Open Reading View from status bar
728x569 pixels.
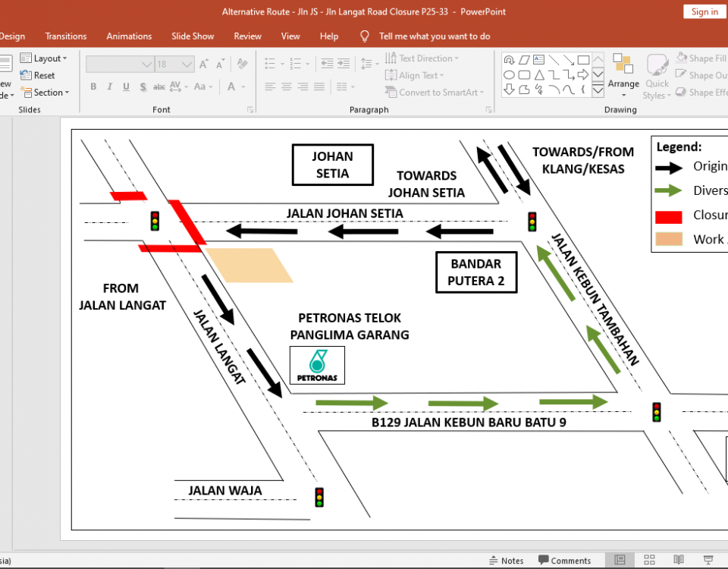click(679, 561)
